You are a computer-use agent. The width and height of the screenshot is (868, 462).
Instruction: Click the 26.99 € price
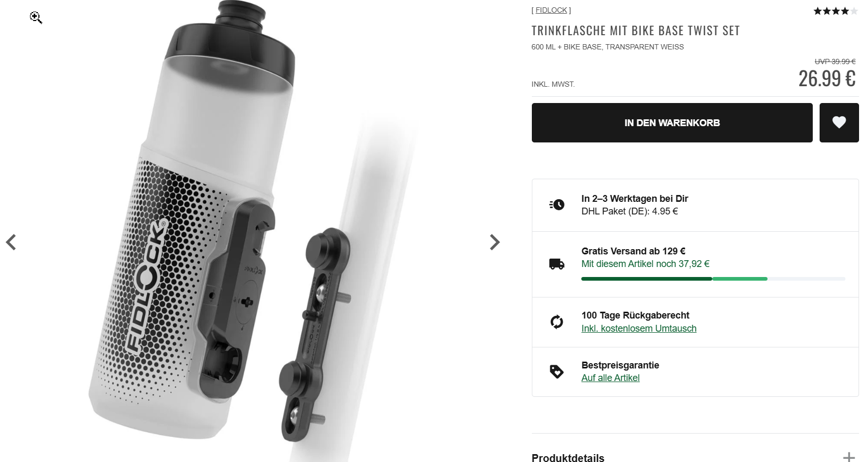tap(827, 79)
